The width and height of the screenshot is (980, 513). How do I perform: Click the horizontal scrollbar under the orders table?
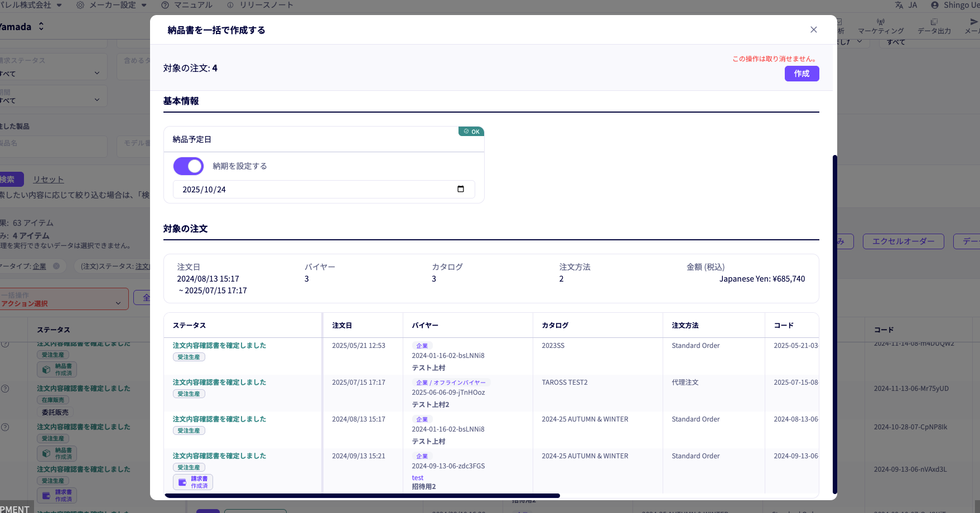click(x=363, y=495)
